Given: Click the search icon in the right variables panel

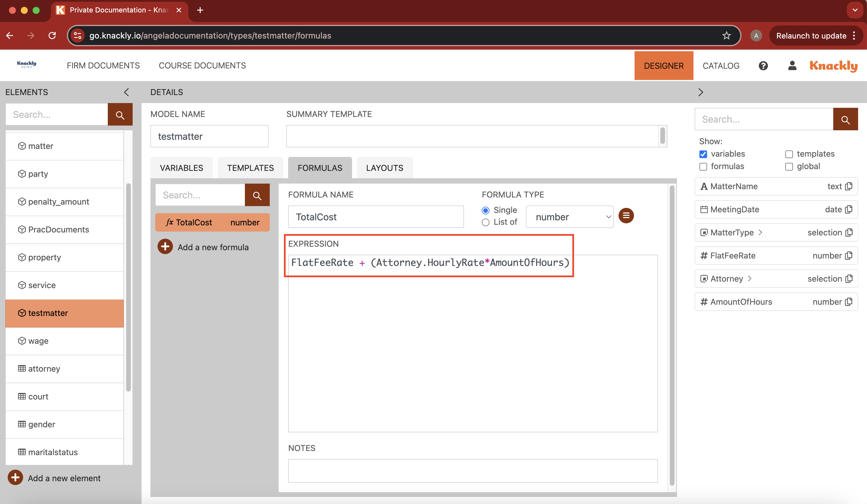Looking at the screenshot, I should [x=845, y=119].
